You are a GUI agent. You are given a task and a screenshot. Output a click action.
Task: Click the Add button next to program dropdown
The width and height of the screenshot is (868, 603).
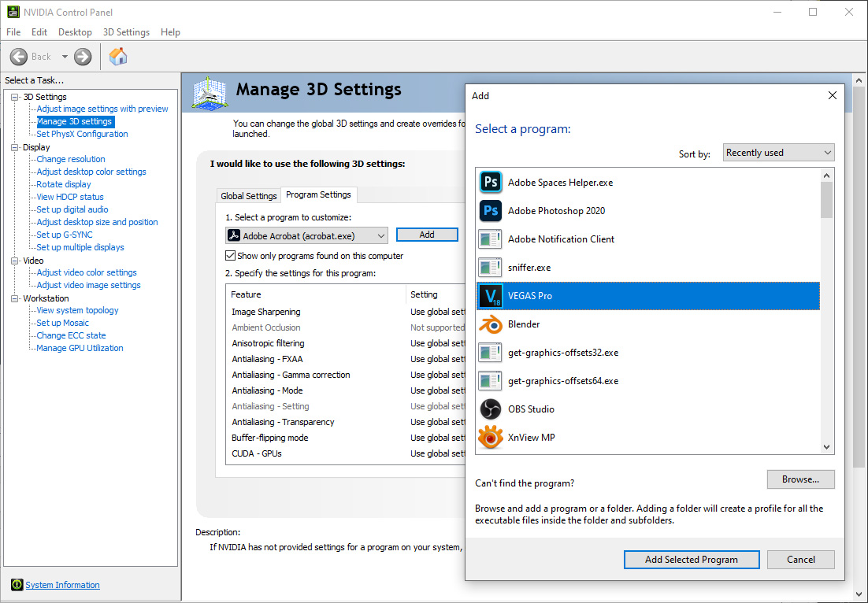click(427, 235)
